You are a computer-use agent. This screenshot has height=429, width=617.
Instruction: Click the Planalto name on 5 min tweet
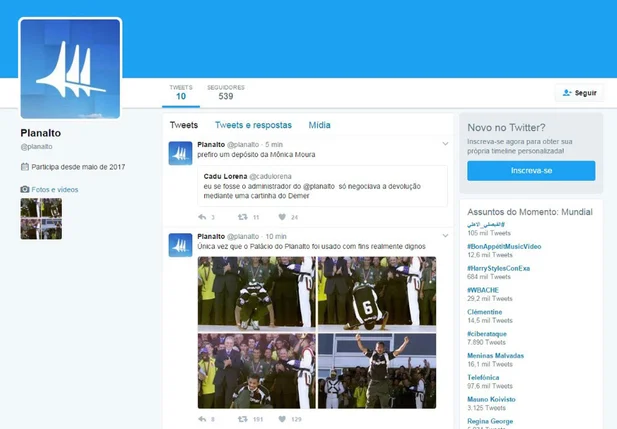[211, 144]
